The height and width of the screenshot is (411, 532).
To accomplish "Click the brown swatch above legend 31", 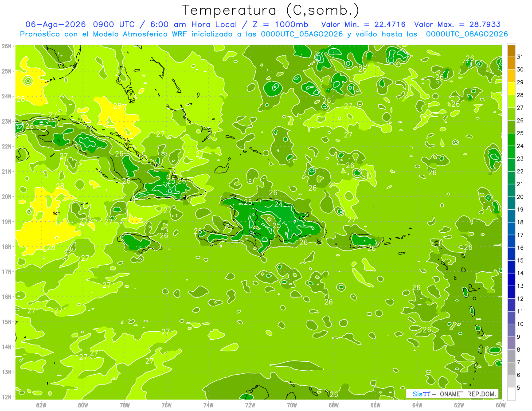I will [511, 51].
